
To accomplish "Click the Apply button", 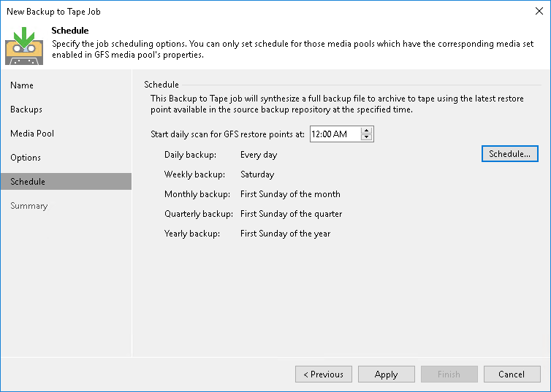I will tap(386, 374).
